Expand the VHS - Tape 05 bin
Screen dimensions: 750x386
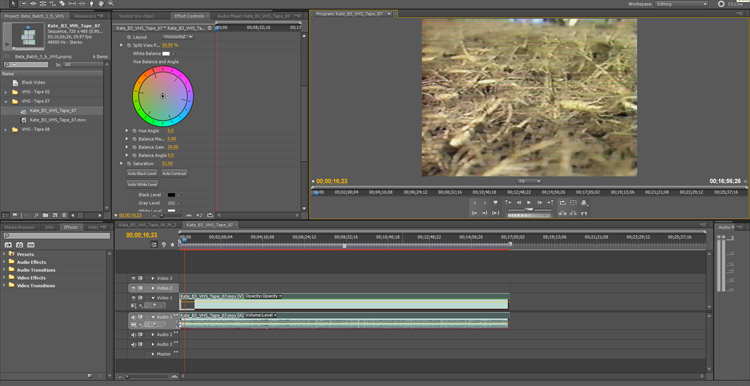(6, 92)
